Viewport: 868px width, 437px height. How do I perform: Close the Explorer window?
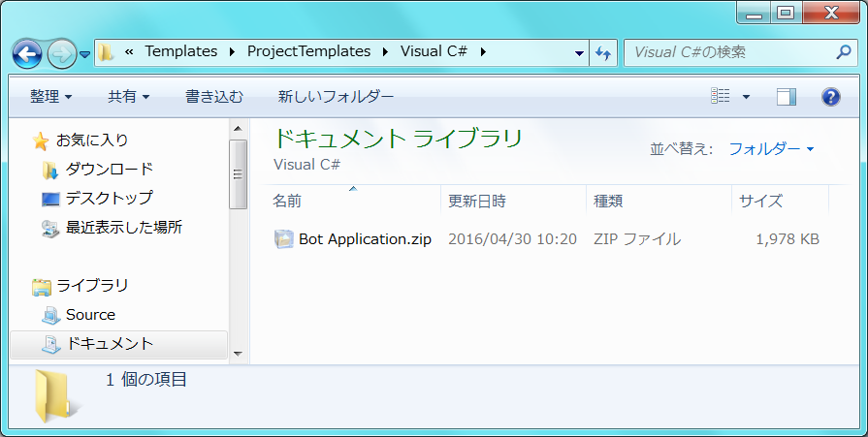(831, 14)
